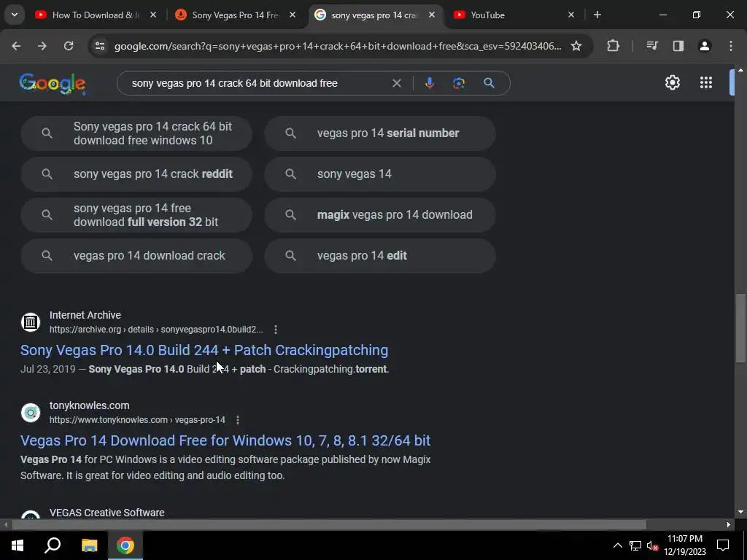
Task: Select suggestion sony vegas pro 14 crack reddit
Action: coord(136,174)
